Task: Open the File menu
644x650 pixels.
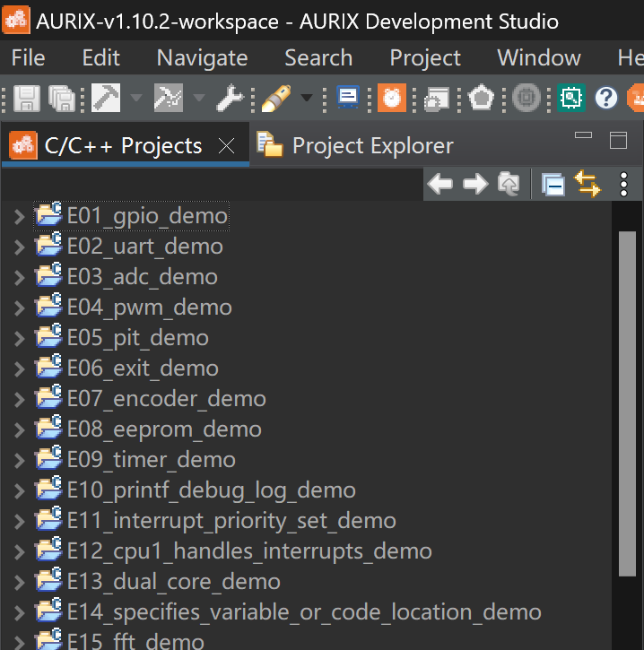Action: coord(28,57)
